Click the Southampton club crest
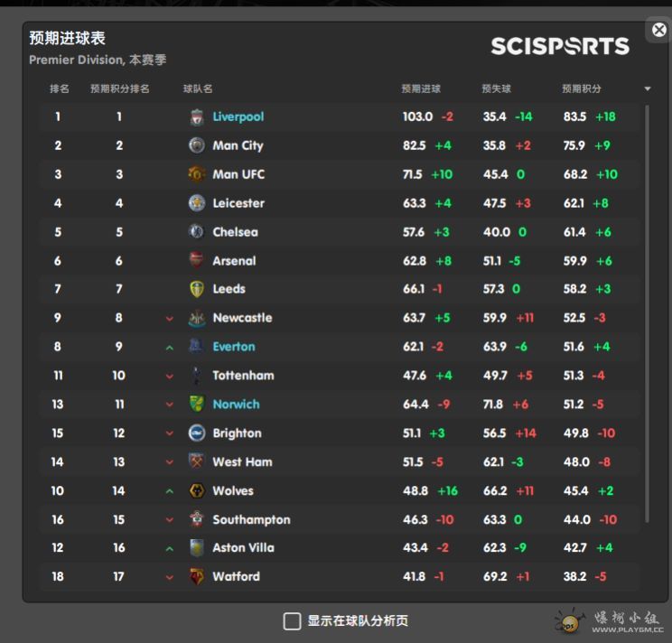The height and width of the screenshot is (643, 672). tap(197, 519)
